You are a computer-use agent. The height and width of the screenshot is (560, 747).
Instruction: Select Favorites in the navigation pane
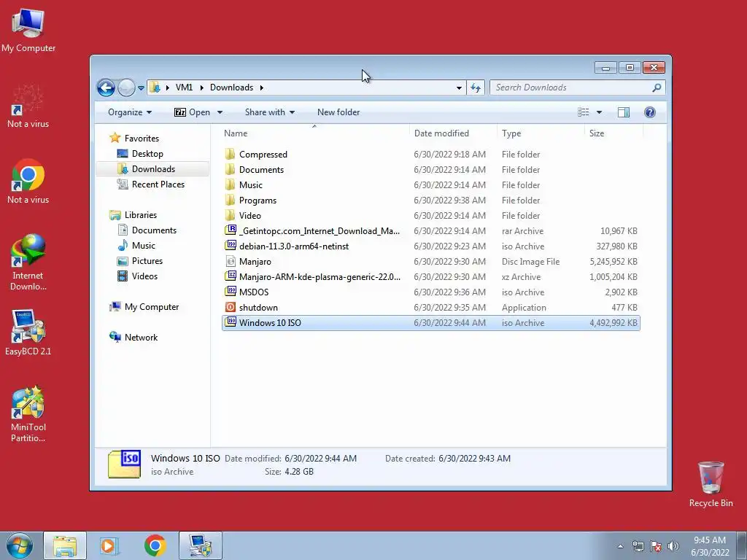coord(142,139)
